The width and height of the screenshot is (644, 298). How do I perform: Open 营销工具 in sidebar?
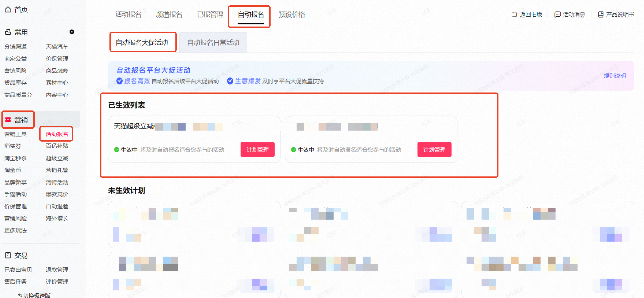tap(15, 134)
